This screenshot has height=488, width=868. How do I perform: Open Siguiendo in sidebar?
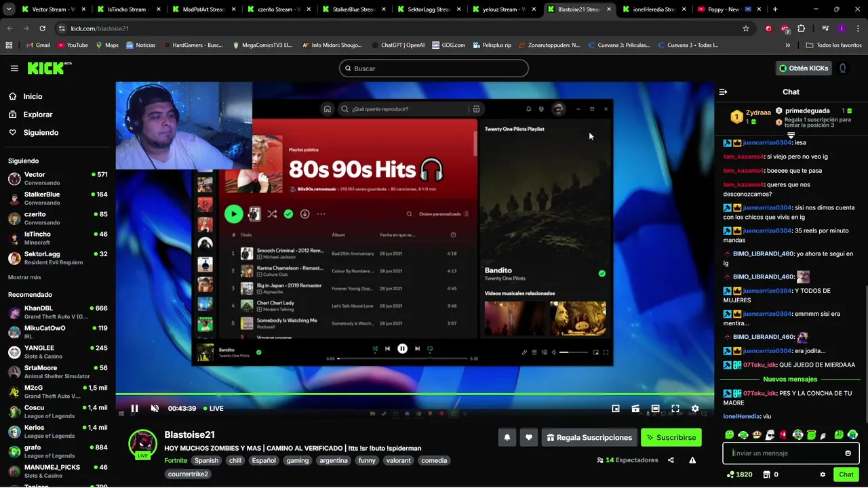point(41,133)
